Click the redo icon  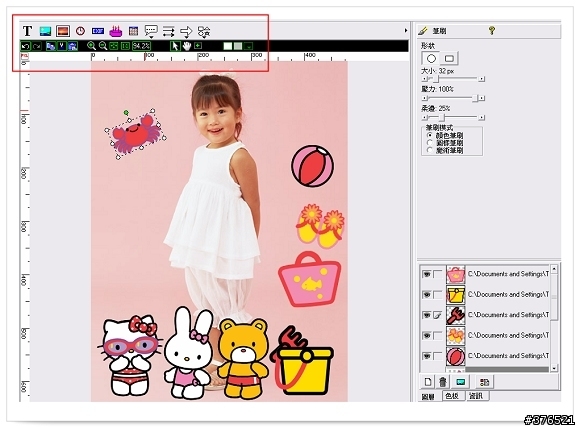(x=37, y=46)
